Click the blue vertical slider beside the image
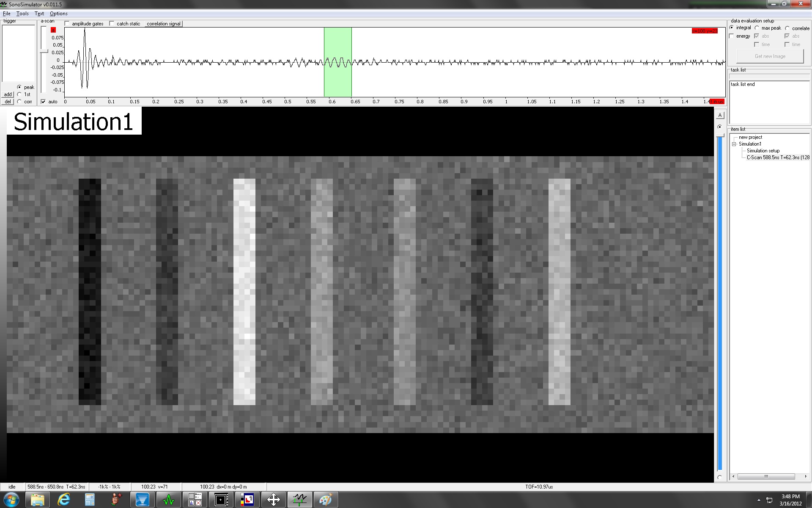 [720, 303]
